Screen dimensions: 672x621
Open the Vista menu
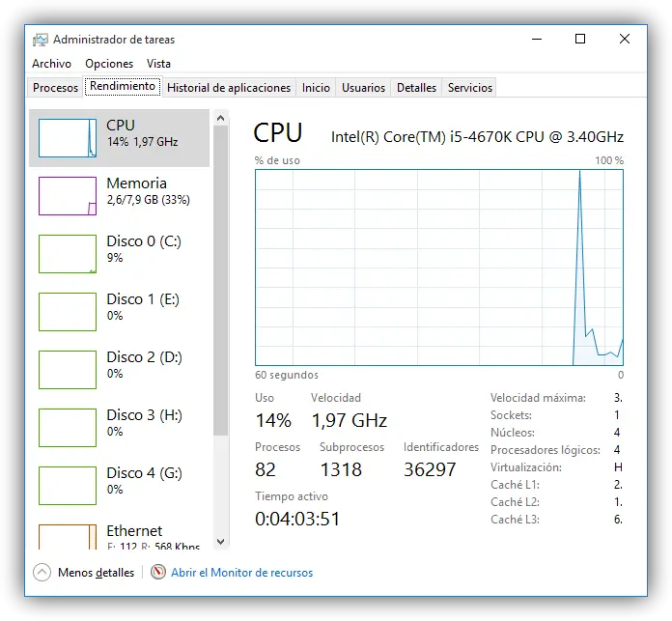coord(158,64)
